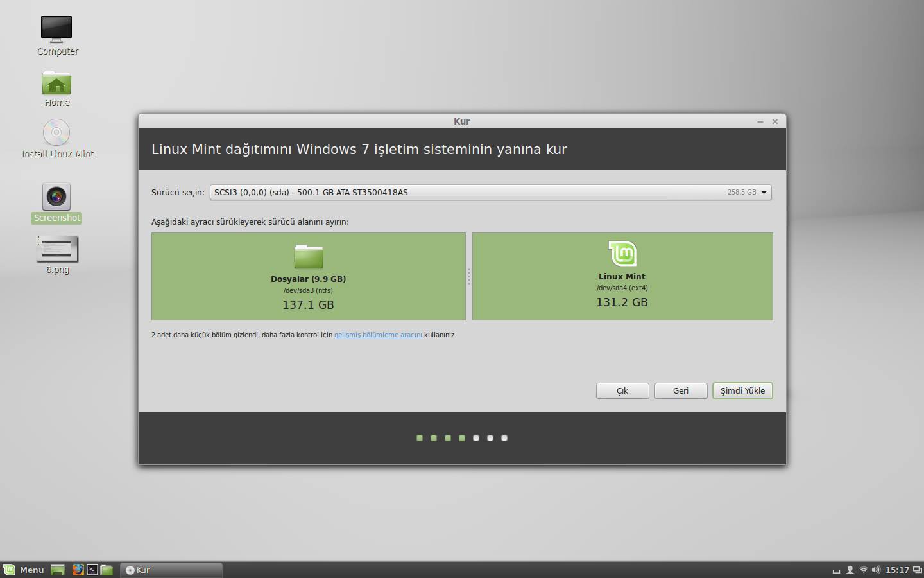Click the 15:17 clock in the panel

point(897,570)
